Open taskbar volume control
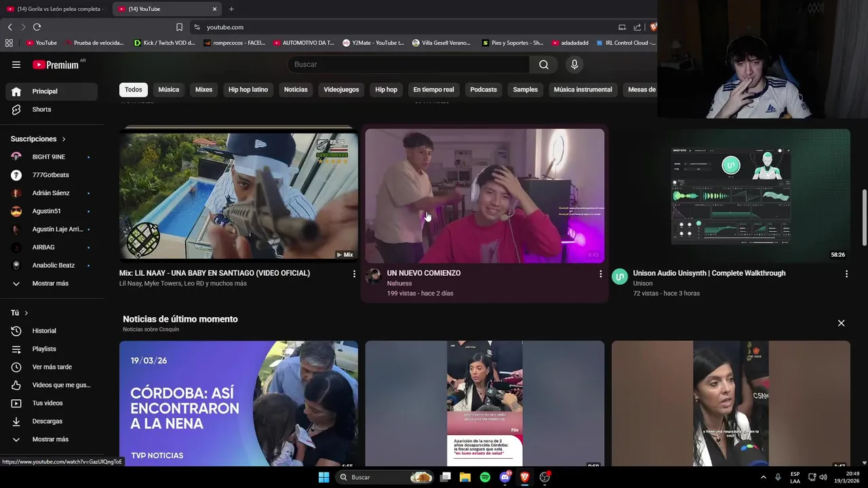Viewport: 868px width, 488px height. [823, 477]
